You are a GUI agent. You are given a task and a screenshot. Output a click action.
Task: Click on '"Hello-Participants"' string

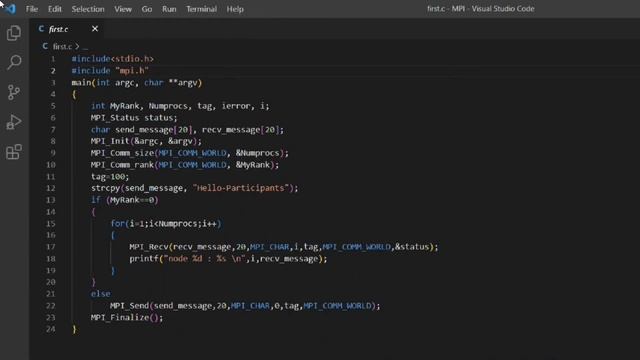coord(240,188)
